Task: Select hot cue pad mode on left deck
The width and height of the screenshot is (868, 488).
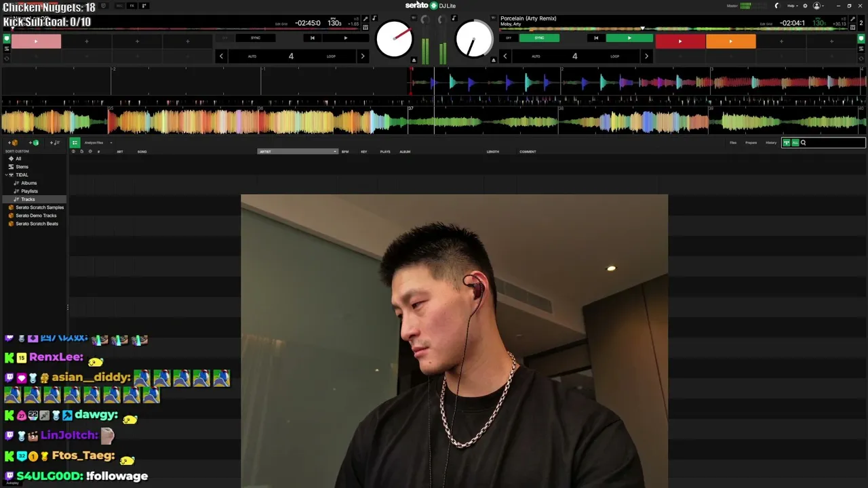Action: [x=7, y=39]
